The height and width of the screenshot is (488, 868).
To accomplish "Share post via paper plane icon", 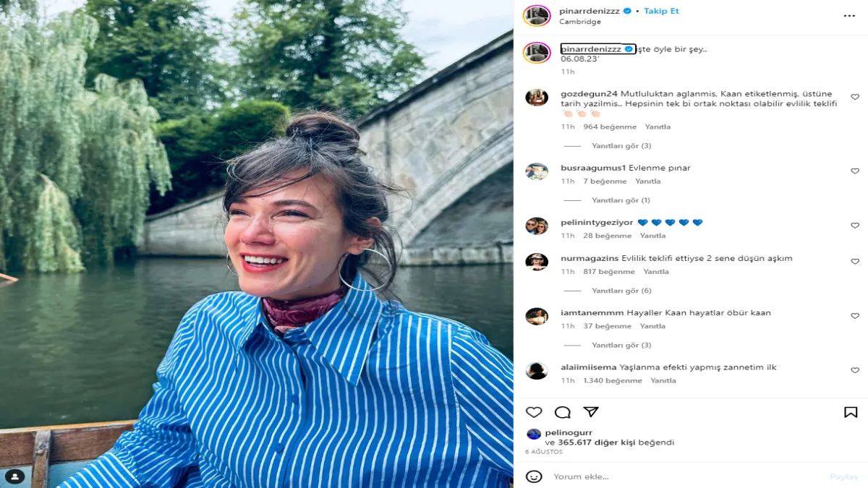I will (x=591, y=412).
